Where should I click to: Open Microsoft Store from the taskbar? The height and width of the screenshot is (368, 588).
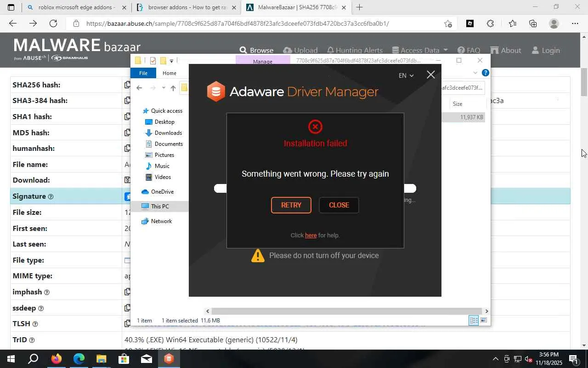[x=124, y=359]
